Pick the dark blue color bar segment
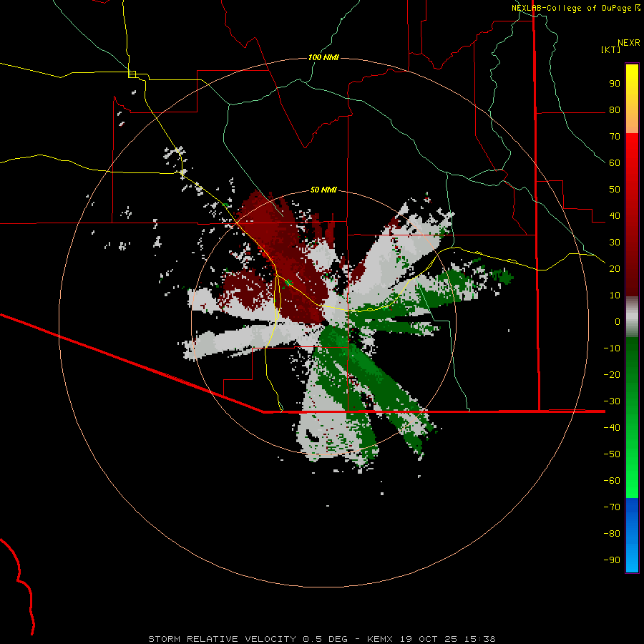Viewport: 644px width, 644px height. tap(632, 509)
